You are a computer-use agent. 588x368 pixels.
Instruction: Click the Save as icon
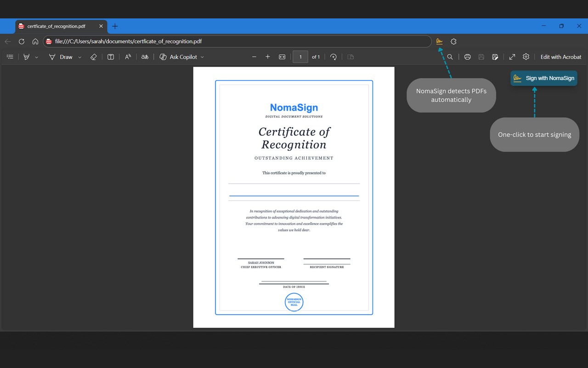[x=495, y=57]
